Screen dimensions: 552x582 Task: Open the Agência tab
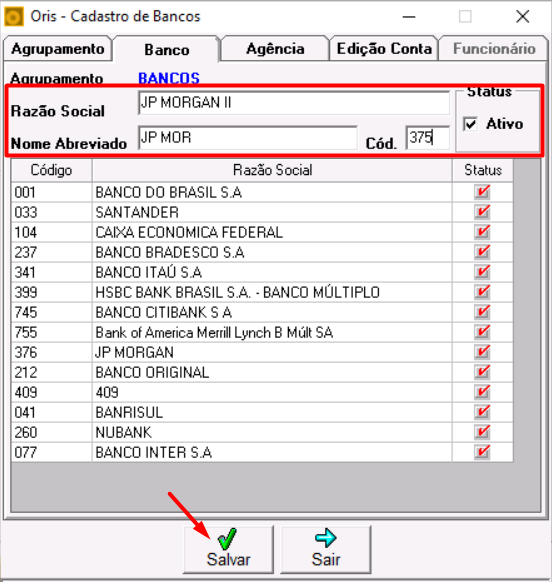tap(275, 49)
